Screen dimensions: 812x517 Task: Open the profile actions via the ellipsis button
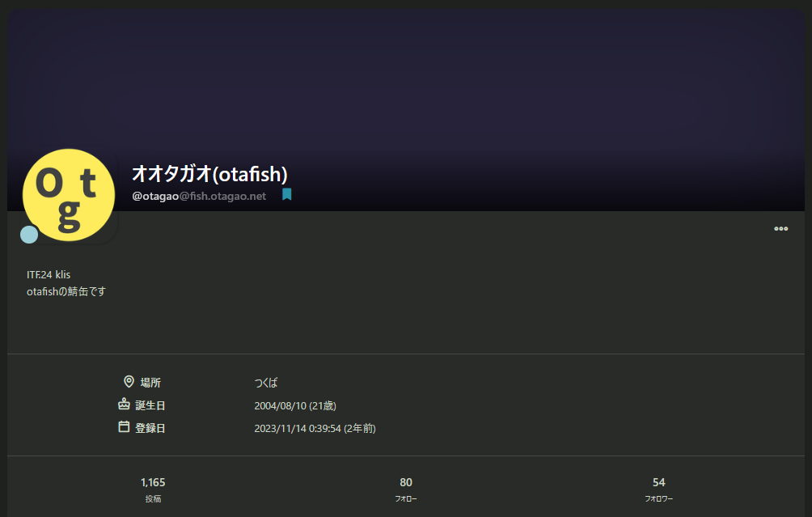tap(780, 228)
